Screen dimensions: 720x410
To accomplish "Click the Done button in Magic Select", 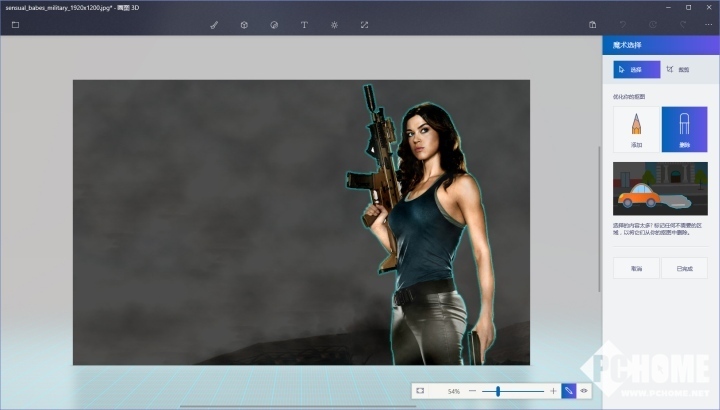I will (x=685, y=269).
